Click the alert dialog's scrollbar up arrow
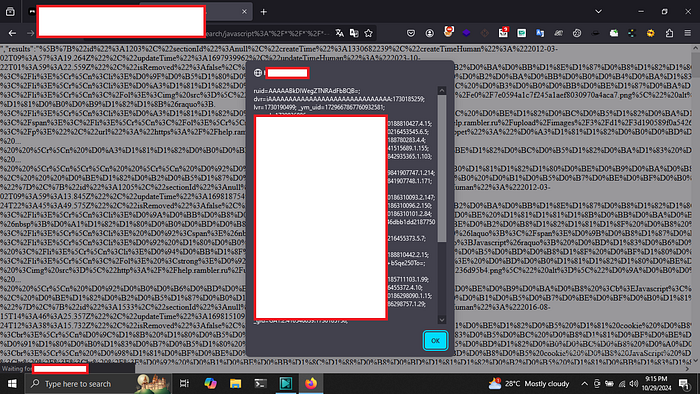This screenshot has height=394, width=700. (x=442, y=91)
